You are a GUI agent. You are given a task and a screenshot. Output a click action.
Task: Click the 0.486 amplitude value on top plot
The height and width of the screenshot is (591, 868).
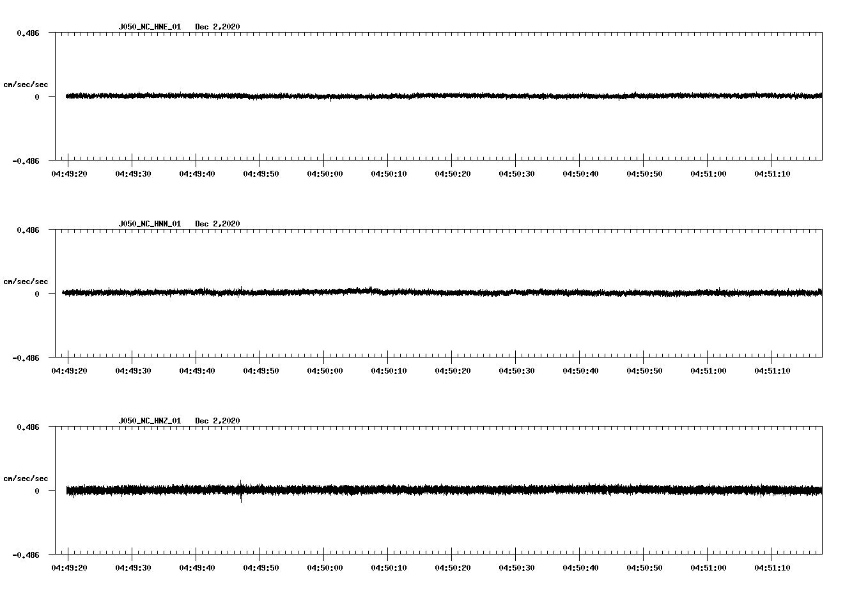29,32
